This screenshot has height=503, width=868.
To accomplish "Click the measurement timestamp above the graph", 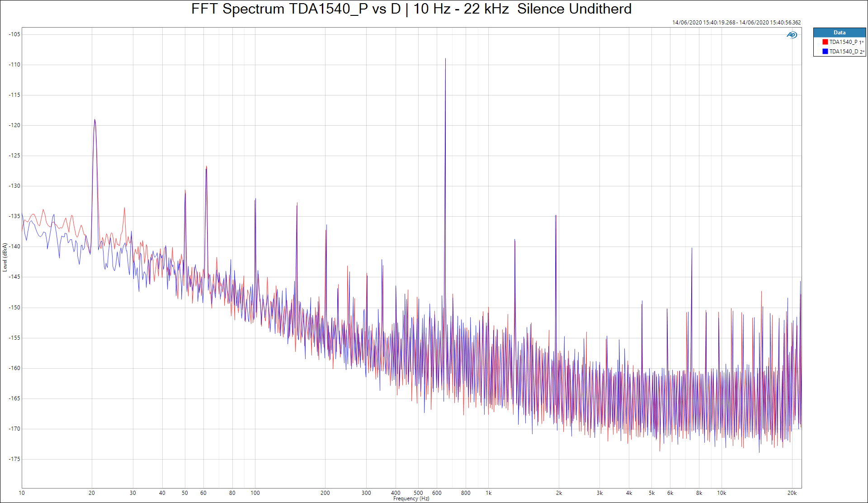I will (x=736, y=22).
